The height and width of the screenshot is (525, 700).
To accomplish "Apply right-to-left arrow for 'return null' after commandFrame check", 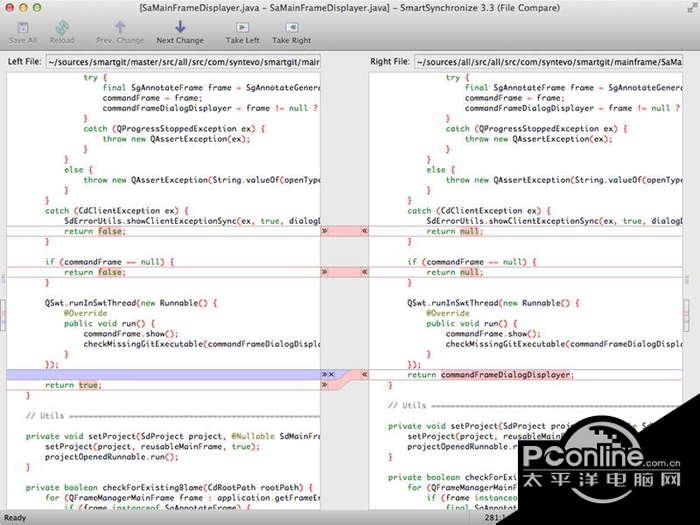I will (364, 272).
